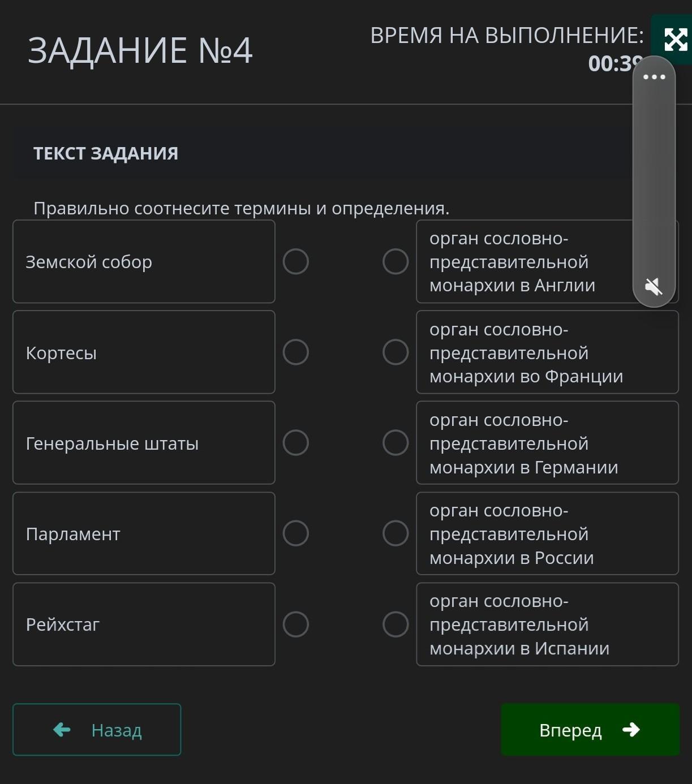The image size is (692, 784).
Task: Open the three-dots overlay menu
Action: 654,77
